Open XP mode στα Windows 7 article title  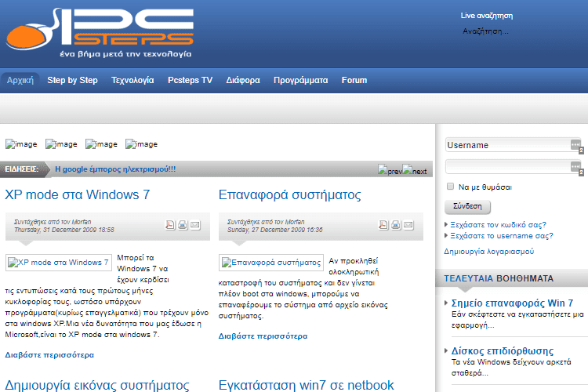pyautogui.click(x=78, y=194)
